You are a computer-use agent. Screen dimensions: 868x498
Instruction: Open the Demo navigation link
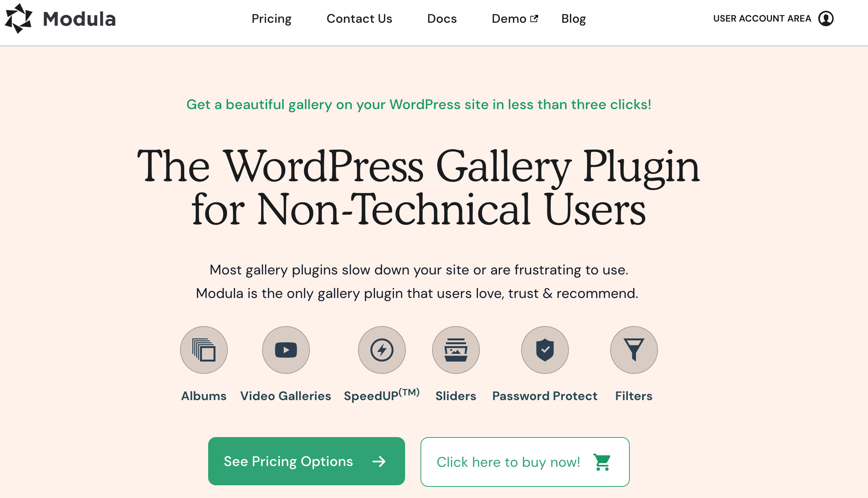click(509, 19)
